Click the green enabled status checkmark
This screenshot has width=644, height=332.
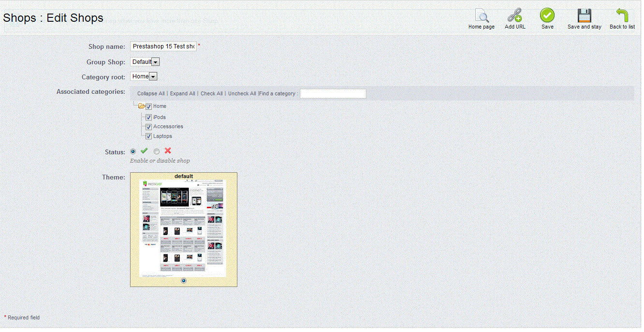coord(144,151)
